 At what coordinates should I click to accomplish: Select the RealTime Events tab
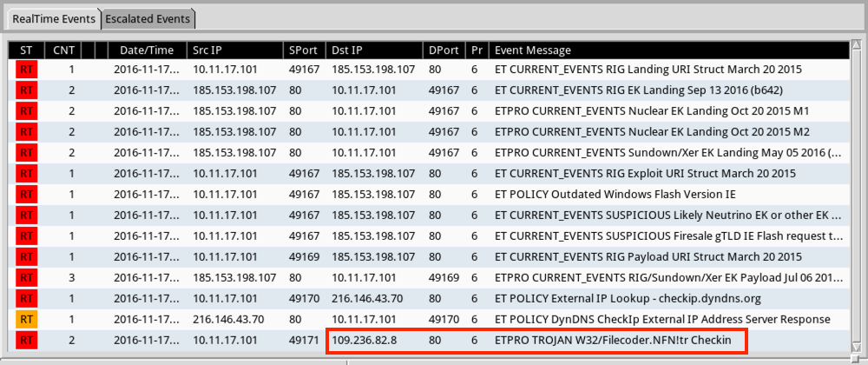click(52, 18)
